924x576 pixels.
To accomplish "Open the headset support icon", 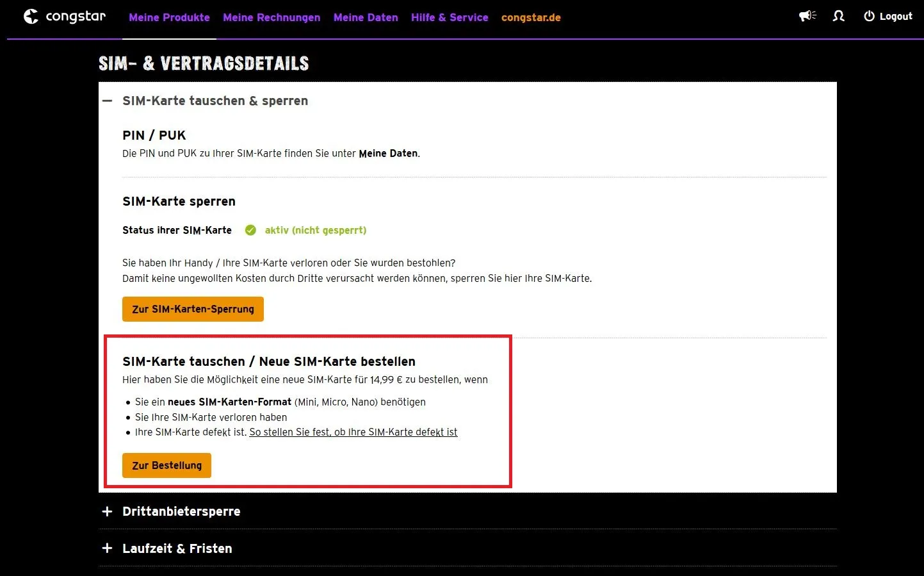I will (839, 16).
